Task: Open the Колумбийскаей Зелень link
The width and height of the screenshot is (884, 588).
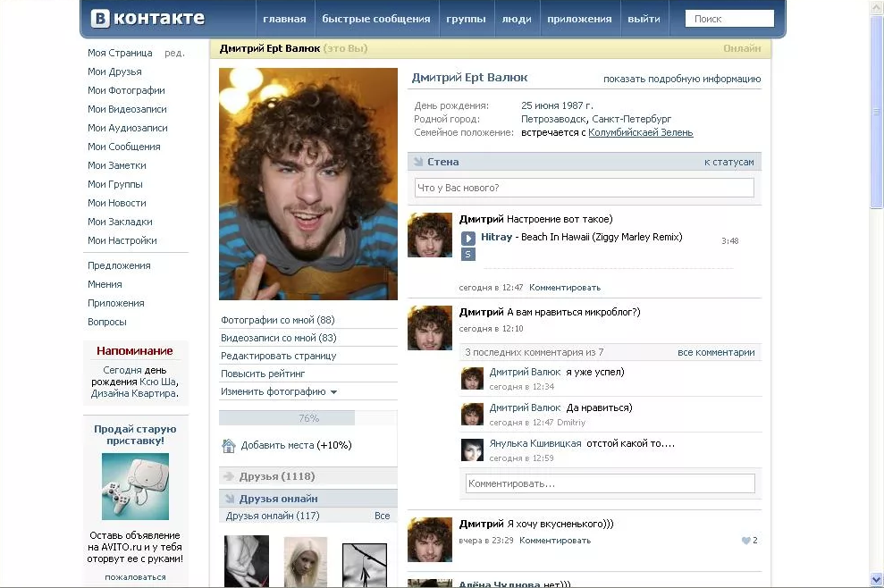Action: 641,132
